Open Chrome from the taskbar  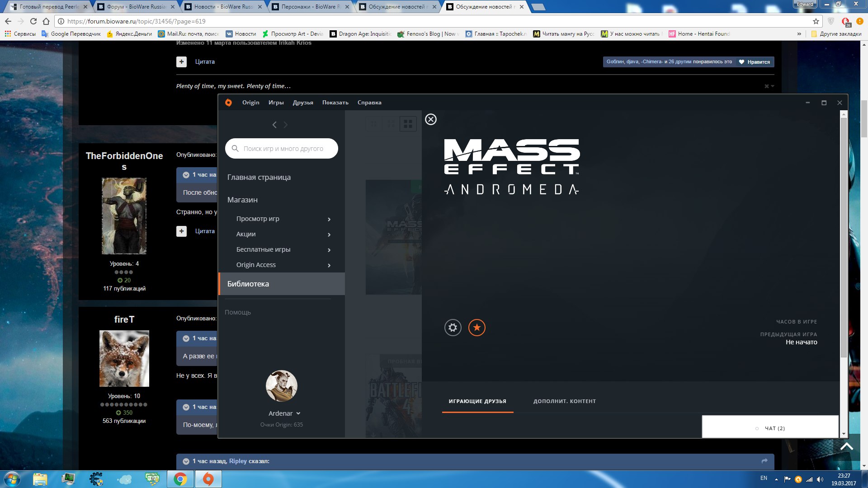tap(180, 479)
